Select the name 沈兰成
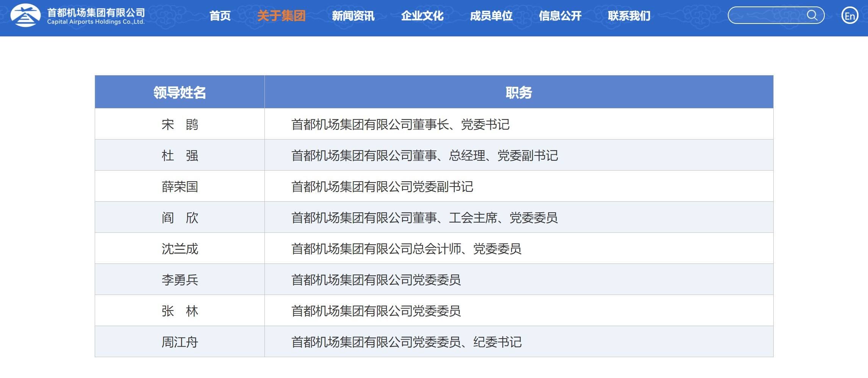This screenshot has width=868, height=378. click(x=180, y=249)
